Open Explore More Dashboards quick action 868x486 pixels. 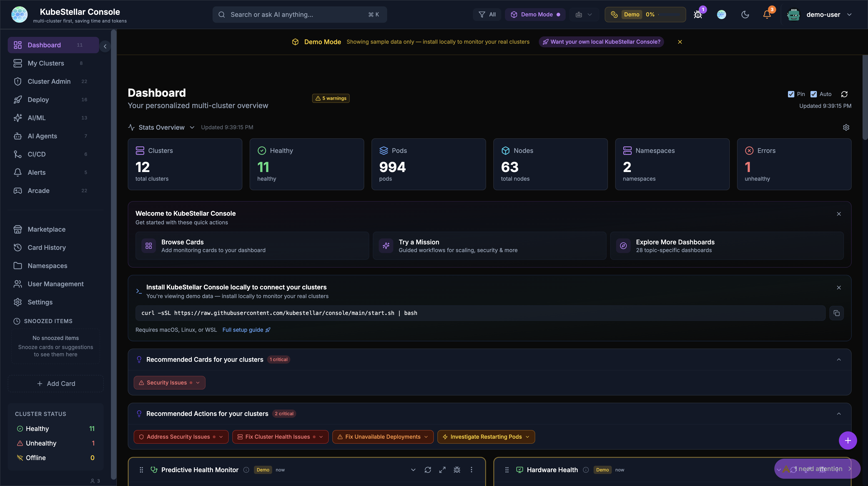(x=727, y=246)
